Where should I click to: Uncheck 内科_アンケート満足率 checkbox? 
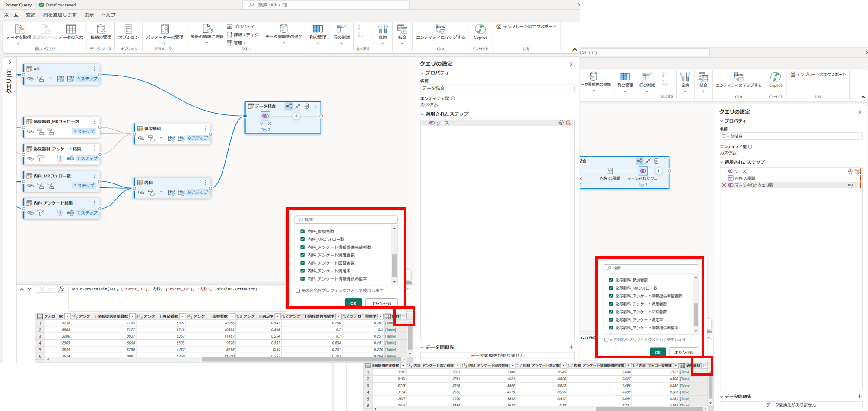tap(302, 271)
